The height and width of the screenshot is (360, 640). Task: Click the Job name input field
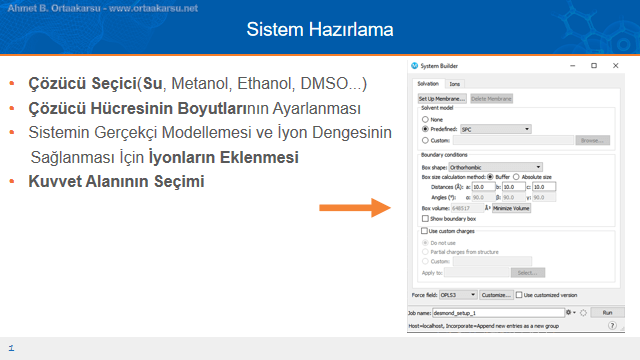click(x=498, y=313)
